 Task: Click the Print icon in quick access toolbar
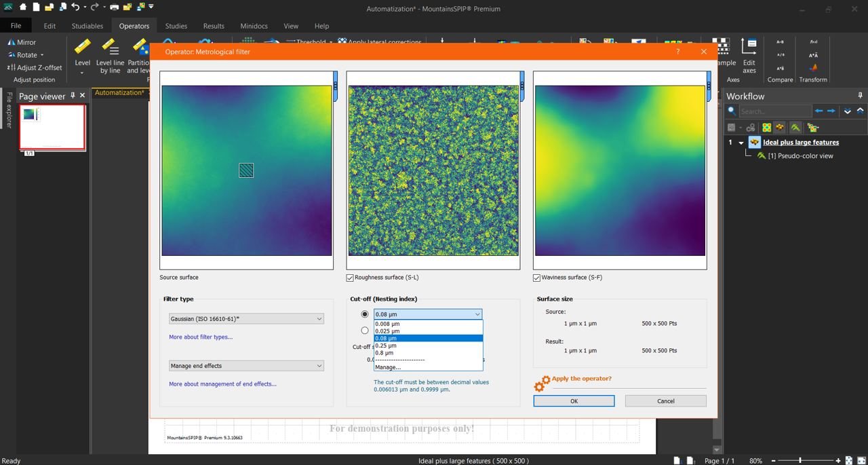pos(114,7)
